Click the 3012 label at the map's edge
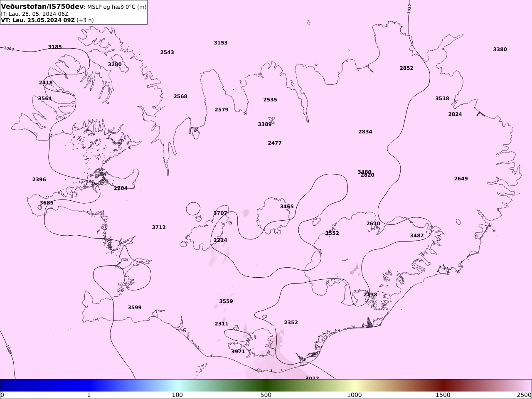532x399 pixels. pos(312,378)
